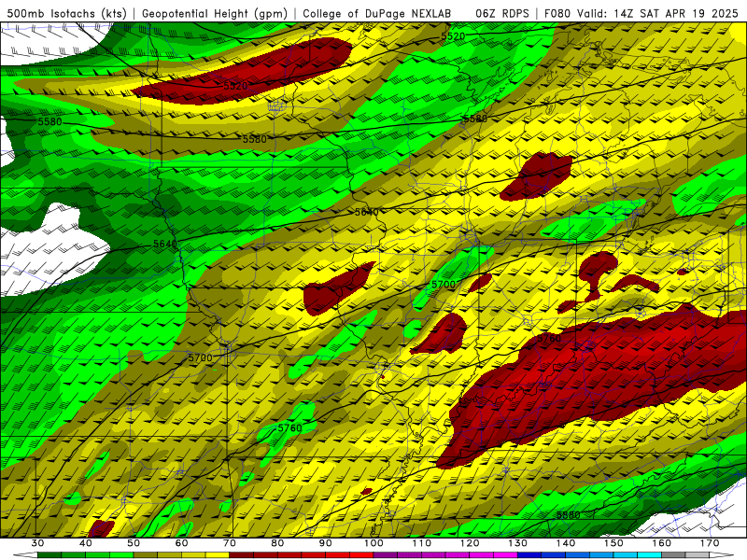Click the color bar value 90
Viewport: 747px width, 560px height.
[x=325, y=543]
